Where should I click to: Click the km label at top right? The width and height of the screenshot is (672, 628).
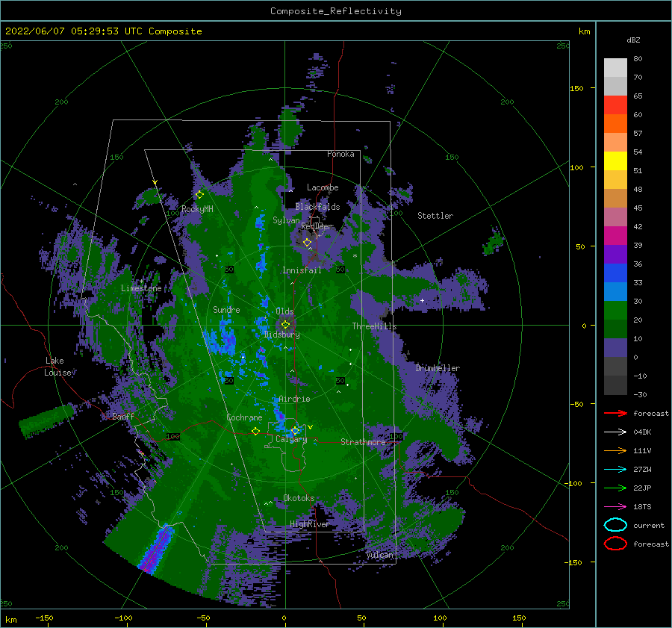pyautogui.click(x=584, y=31)
